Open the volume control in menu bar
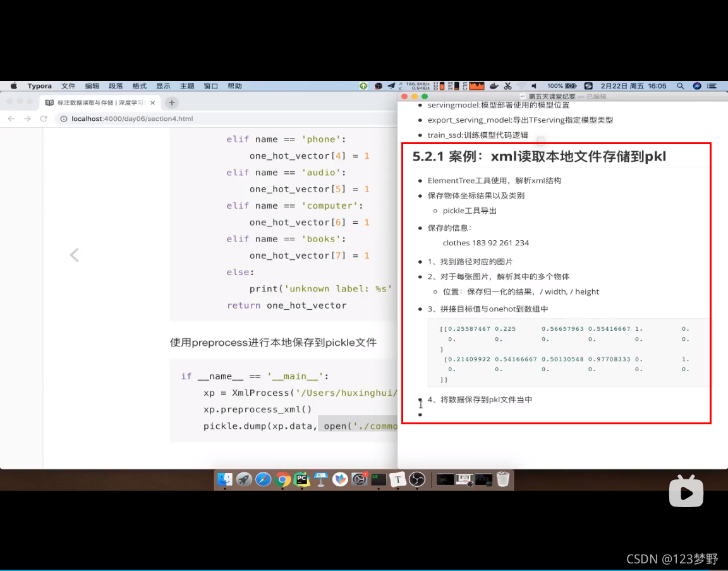Screen dimensions: 728x571 [535, 86]
